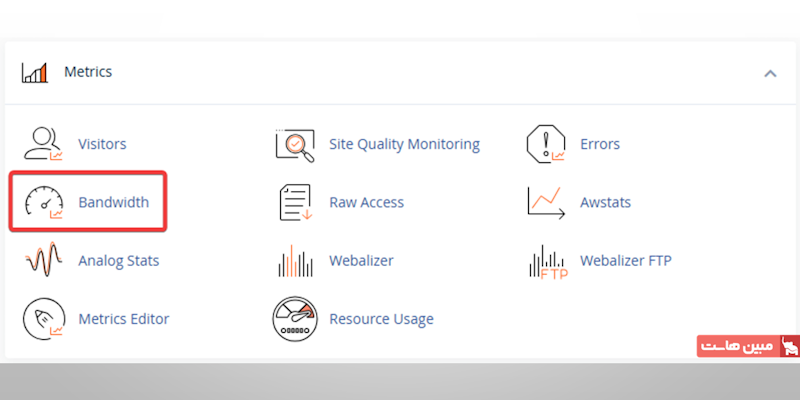Open the Visitors icon
Viewport: 800px width, 400px height.
[x=43, y=144]
